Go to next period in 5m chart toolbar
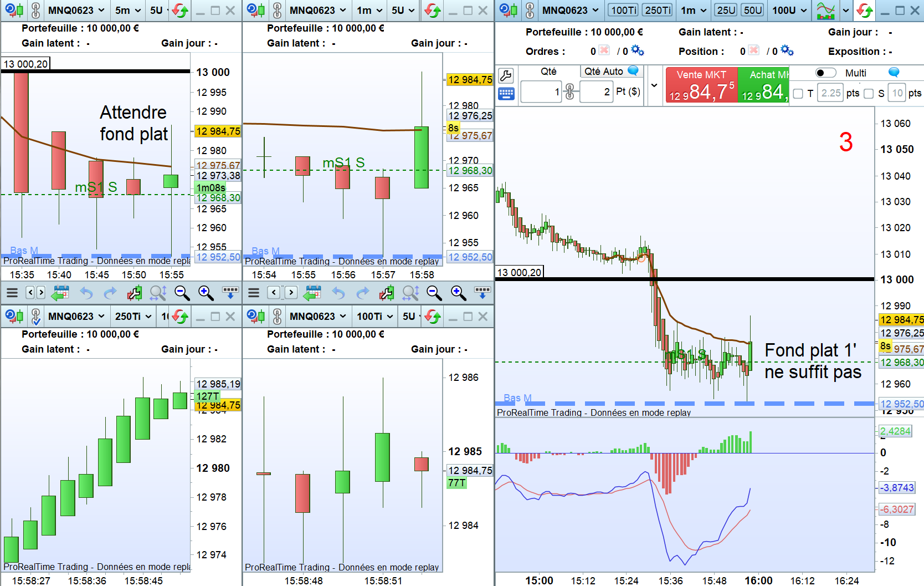This screenshot has height=586, width=924. 40,293
